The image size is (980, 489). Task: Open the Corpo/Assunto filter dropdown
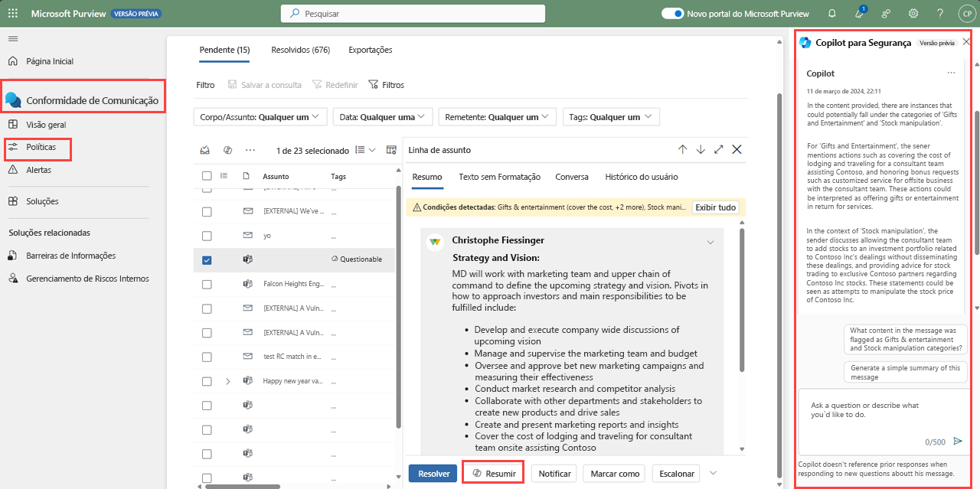coord(260,117)
